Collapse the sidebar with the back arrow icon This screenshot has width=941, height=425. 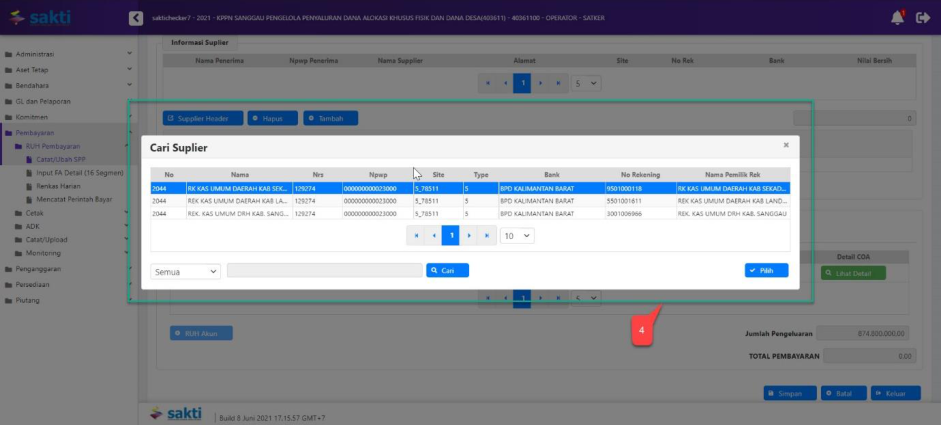point(136,18)
